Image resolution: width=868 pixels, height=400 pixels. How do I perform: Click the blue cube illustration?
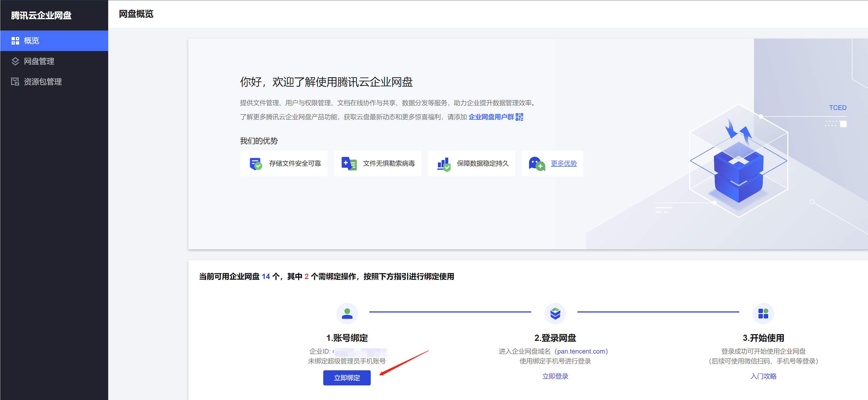coord(738,172)
